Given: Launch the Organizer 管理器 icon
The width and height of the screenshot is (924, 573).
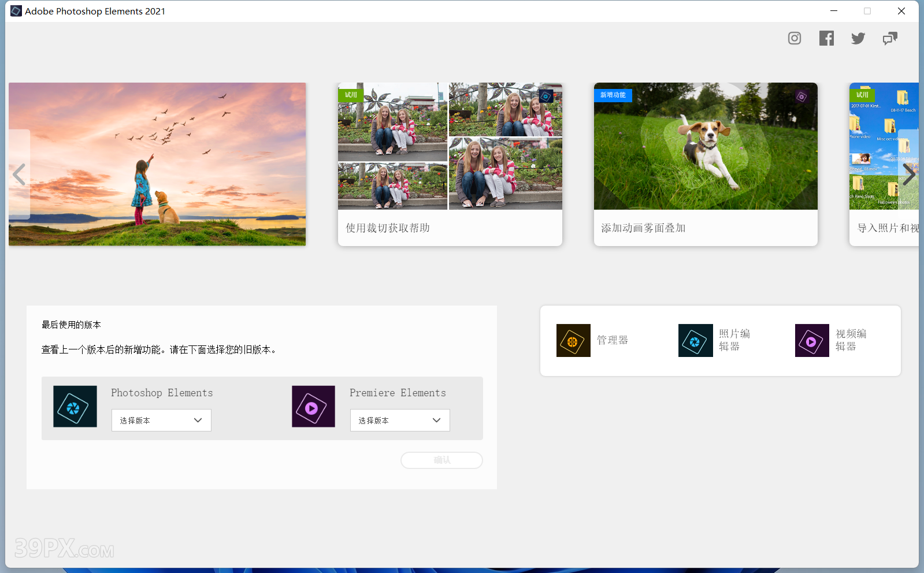Looking at the screenshot, I should click(x=573, y=340).
